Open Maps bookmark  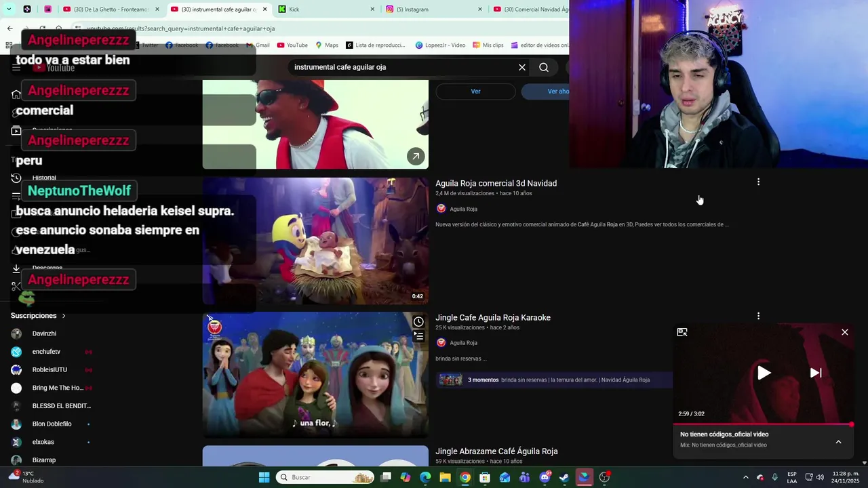click(327, 45)
